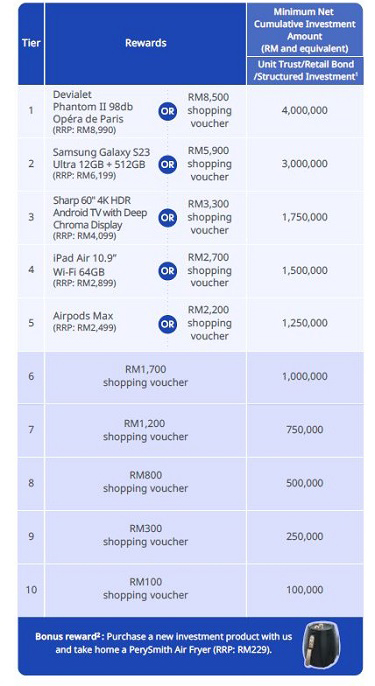Click the tier 10 number cell
The height and width of the screenshot is (686, 375).
pyautogui.click(x=31, y=590)
